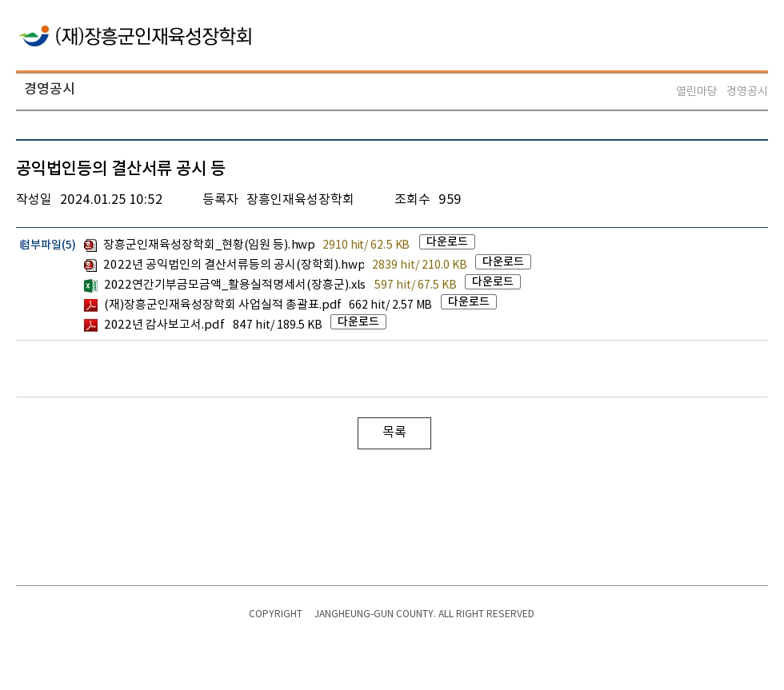Open file link 2022연간기부금모금액_활용실적명세서(장흥군).xls

[234, 285]
